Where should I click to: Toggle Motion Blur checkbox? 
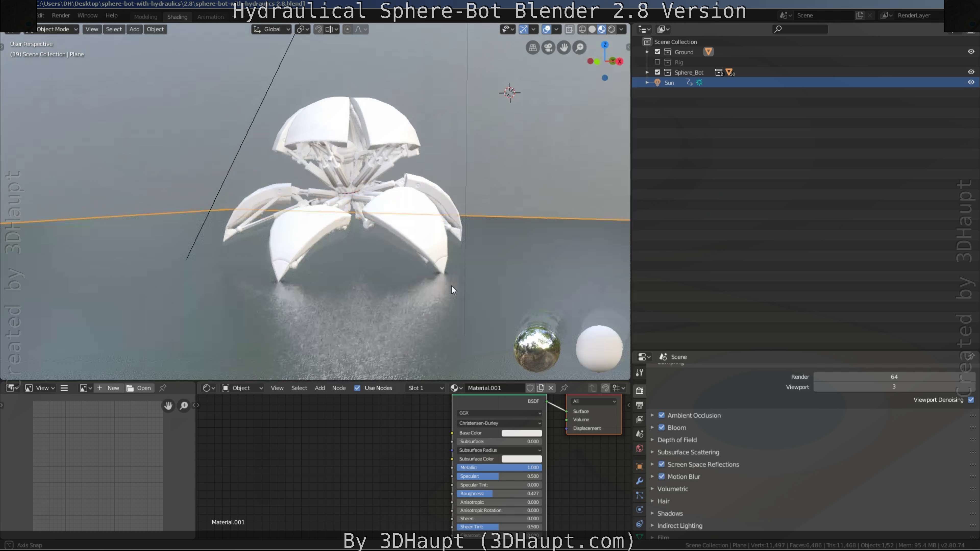(661, 477)
